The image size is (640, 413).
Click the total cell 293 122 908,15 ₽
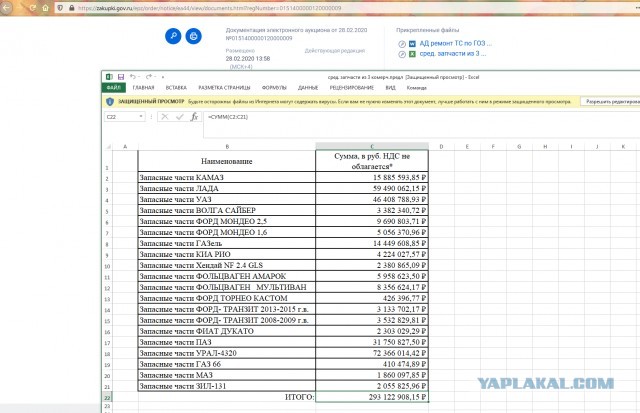372,397
